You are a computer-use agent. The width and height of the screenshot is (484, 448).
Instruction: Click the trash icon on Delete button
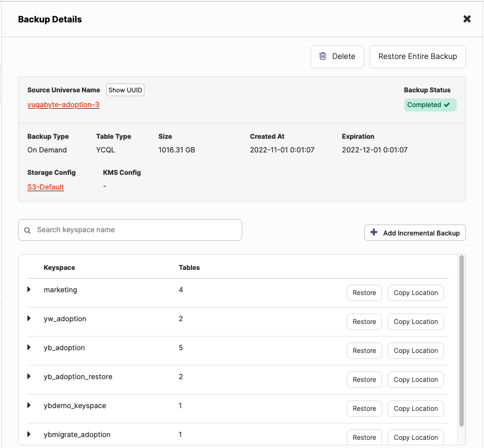[x=323, y=56]
